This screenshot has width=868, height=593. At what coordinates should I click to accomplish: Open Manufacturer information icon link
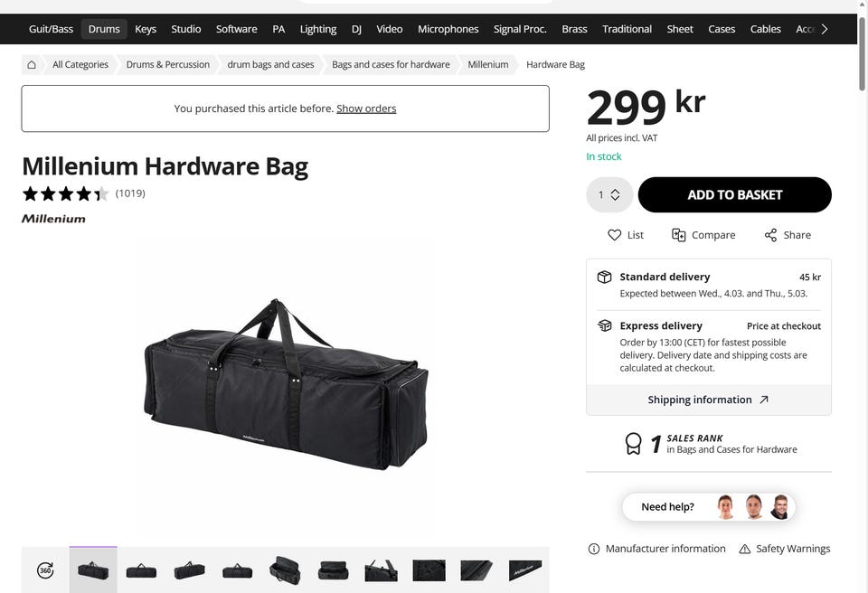(x=593, y=549)
